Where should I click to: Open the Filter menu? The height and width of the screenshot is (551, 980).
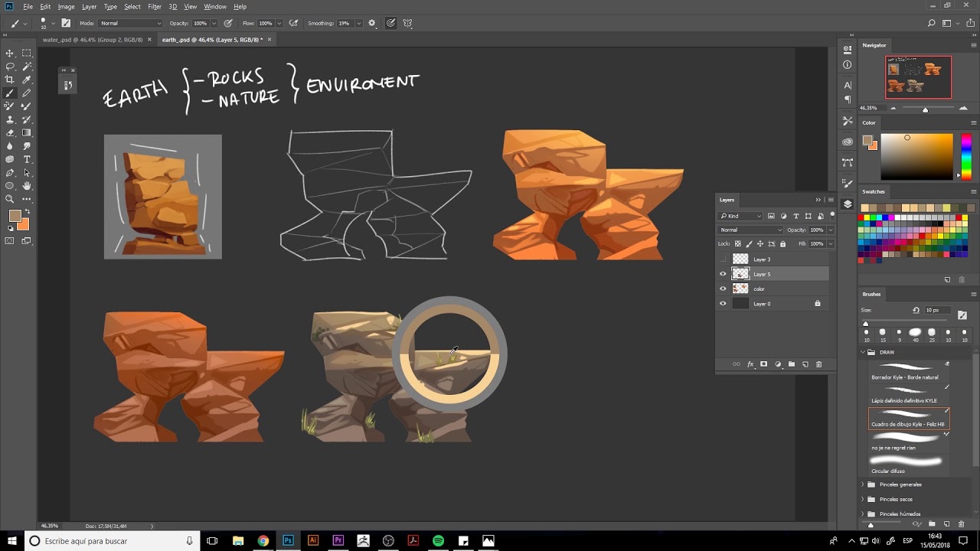click(x=155, y=7)
